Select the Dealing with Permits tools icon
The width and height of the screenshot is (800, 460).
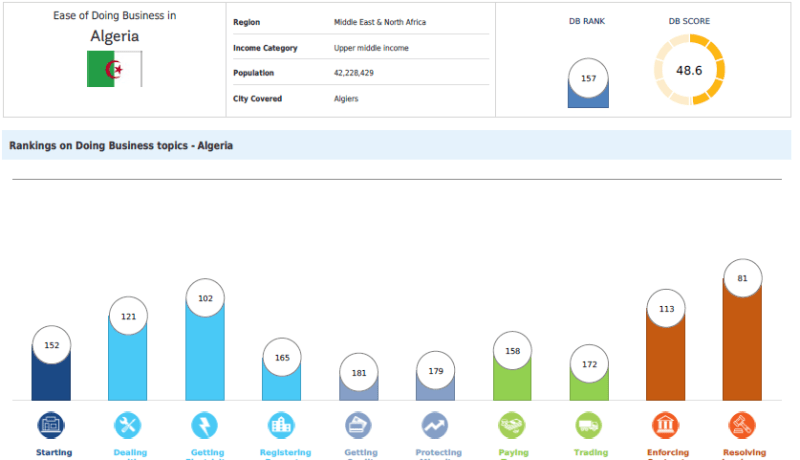129,424
